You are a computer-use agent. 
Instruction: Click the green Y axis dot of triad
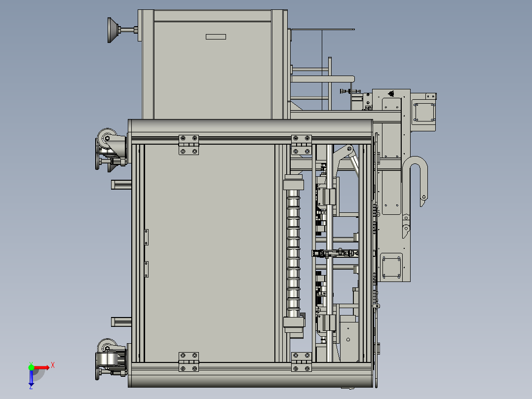[31, 367]
